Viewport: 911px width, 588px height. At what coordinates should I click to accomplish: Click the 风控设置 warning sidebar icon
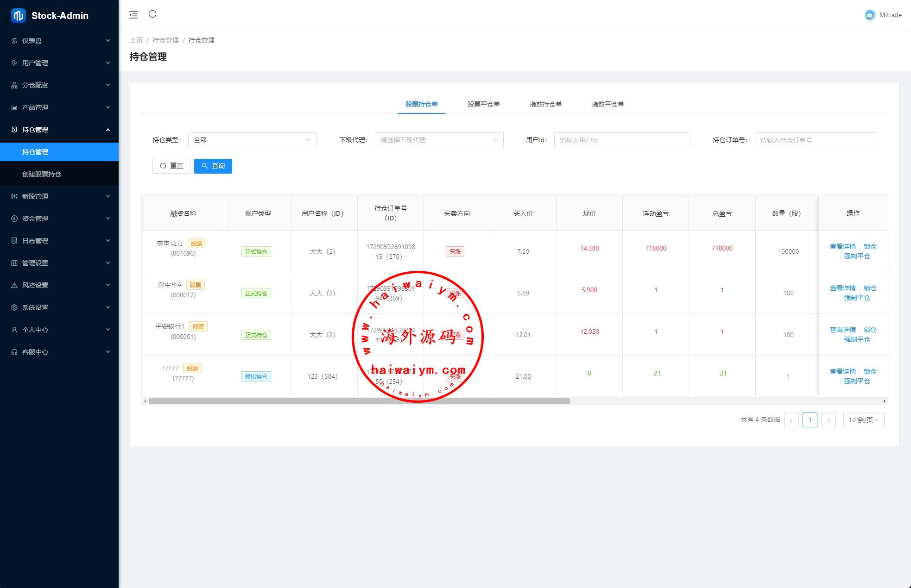pos(14,285)
